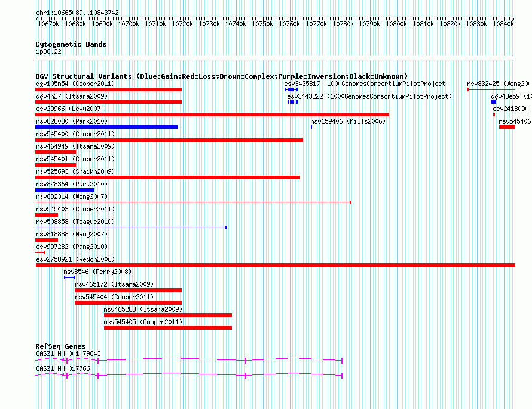Click the nsv545404 (Cooper2011) label
Image resolution: width=532 pixels, height=409 pixels.
click(x=114, y=297)
